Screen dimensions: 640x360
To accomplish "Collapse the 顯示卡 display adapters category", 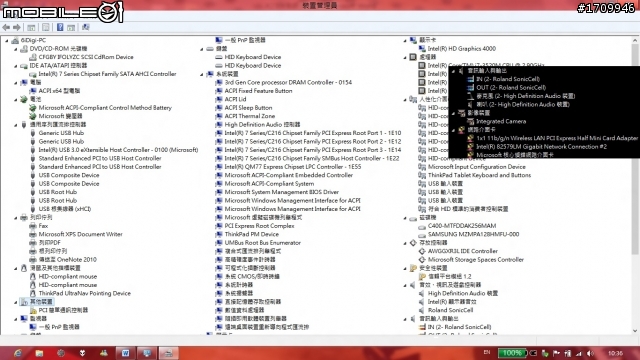I will click(x=405, y=40).
